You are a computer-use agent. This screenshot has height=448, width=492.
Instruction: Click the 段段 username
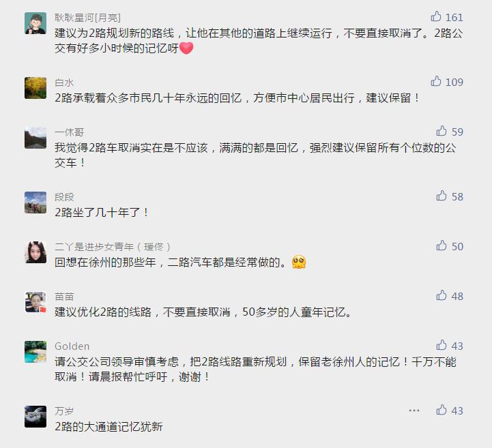[64, 197]
